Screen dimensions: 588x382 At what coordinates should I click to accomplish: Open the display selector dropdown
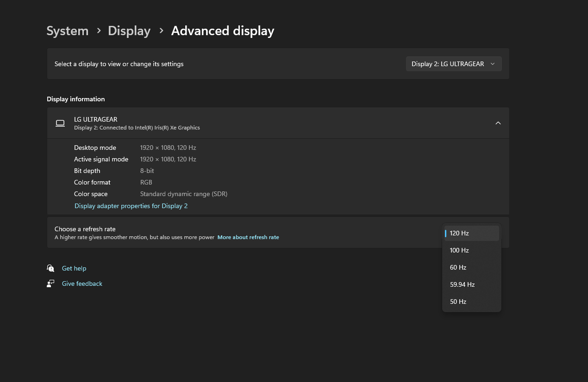pos(453,64)
